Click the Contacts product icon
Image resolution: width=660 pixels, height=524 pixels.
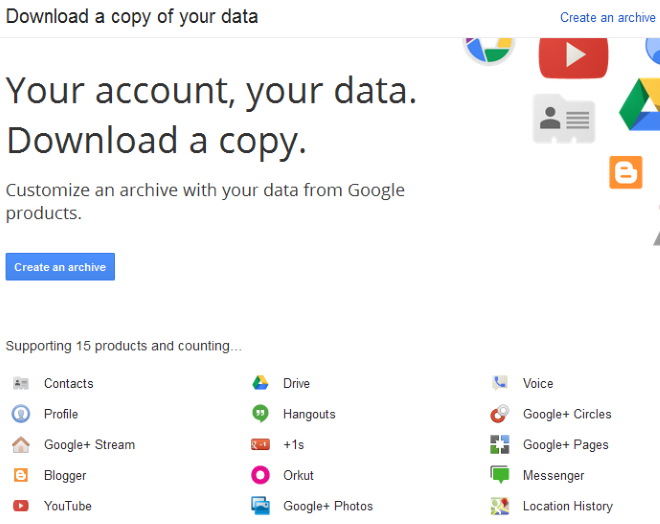20,383
